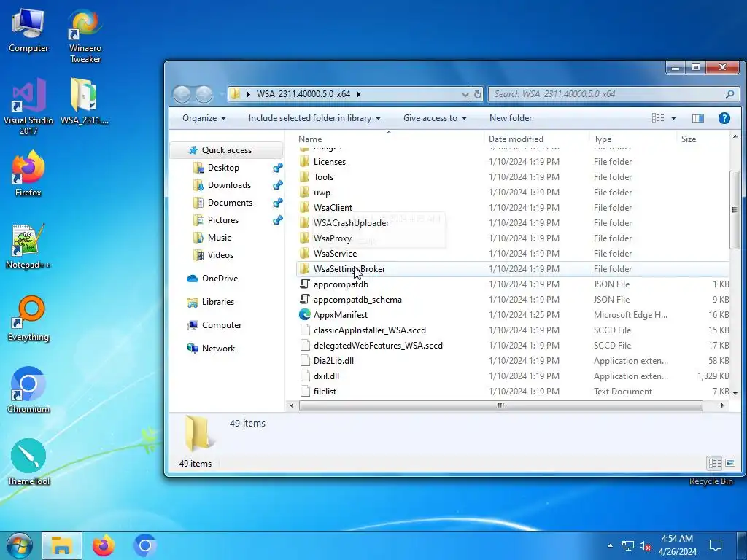Toggle the preview pane button
This screenshot has width=747, height=560.
(698, 118)
